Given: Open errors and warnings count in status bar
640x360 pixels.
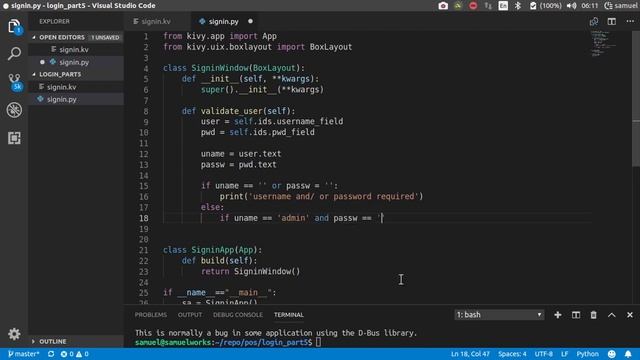Looking at the screenshot, I should tap(74, 354).
